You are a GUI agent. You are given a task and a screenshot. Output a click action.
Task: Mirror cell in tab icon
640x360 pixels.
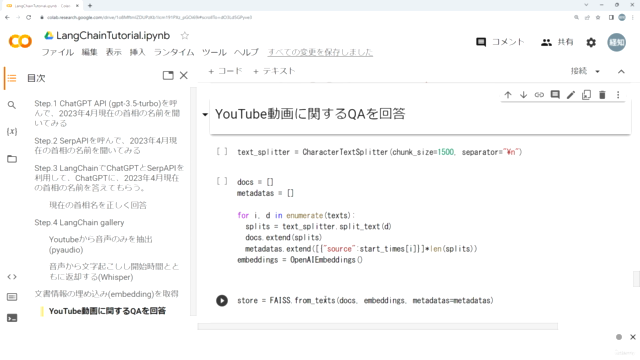coord(587,95)
